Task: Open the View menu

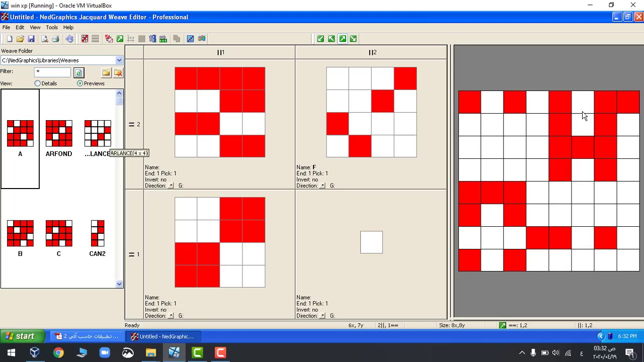Action: (35, 27)
